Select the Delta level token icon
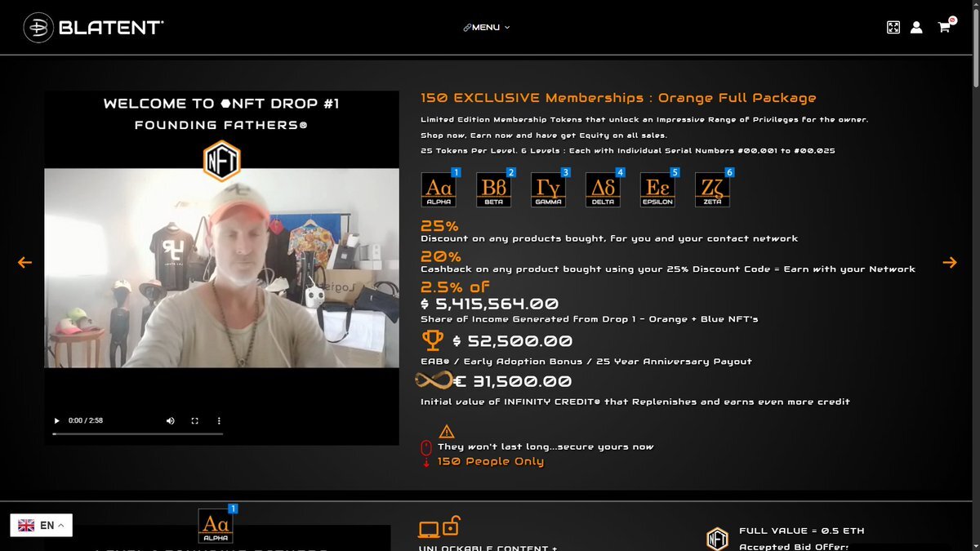 coord(604,188)
